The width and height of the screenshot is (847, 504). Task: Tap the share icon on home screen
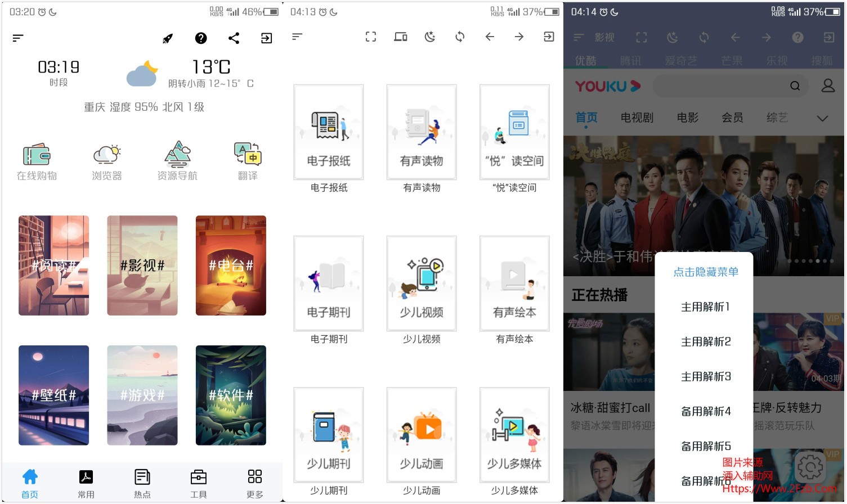pos(234,38)
